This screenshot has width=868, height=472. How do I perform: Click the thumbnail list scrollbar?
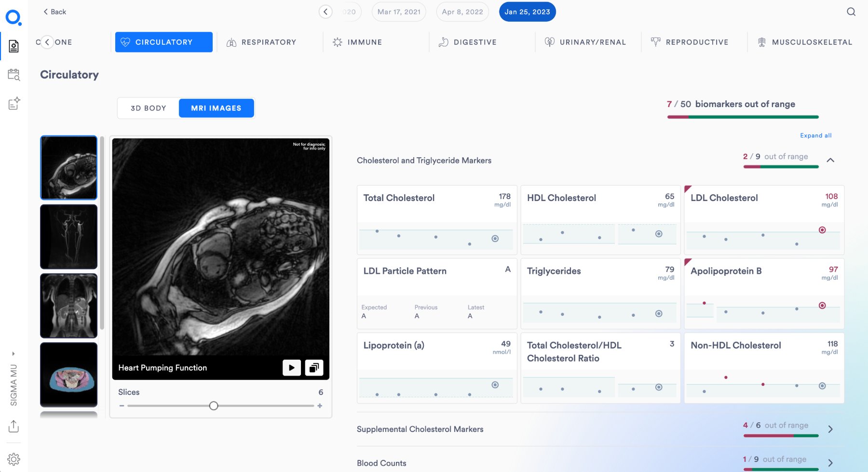[102, 233]
